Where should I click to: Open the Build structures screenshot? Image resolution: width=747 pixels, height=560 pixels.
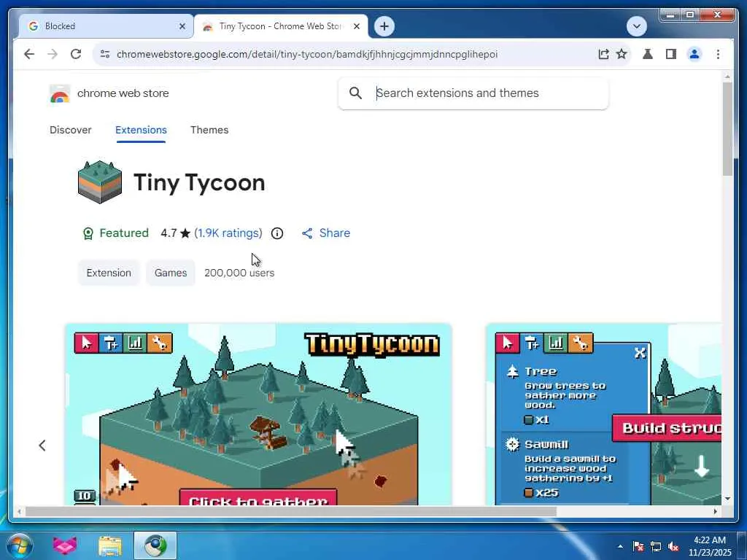pos(603,414)
